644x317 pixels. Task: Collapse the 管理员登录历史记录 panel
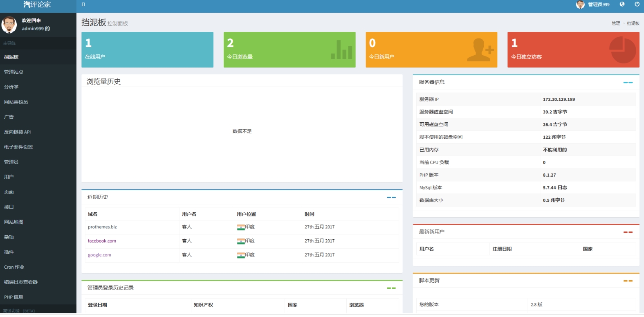(391, 288)
